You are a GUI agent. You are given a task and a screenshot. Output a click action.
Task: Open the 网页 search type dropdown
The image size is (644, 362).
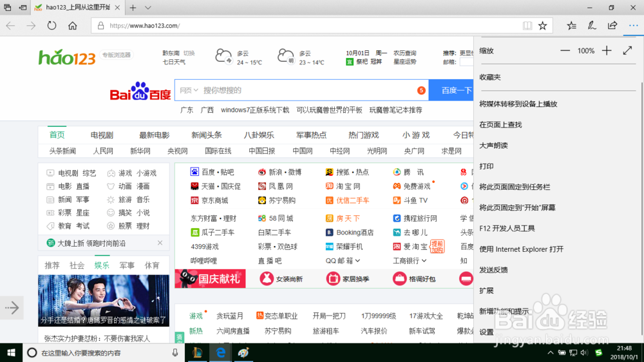pyautogui.click(x=189, y=90)
